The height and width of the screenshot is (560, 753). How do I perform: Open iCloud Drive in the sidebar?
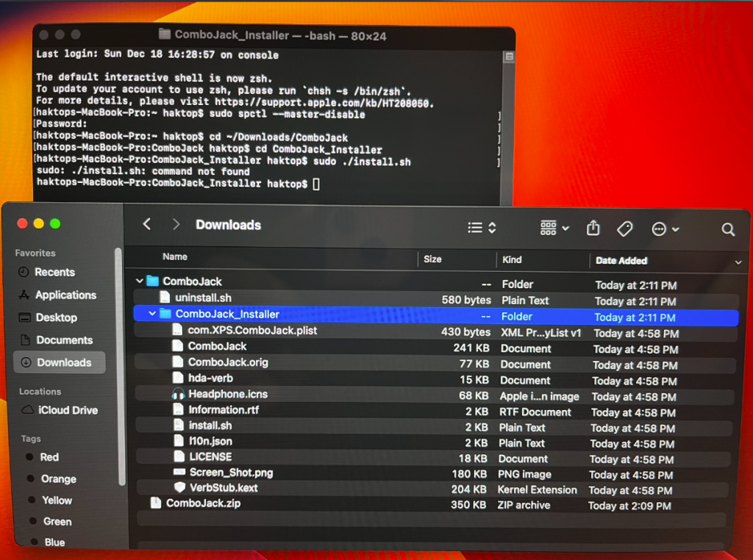click(x=68, y=410)
